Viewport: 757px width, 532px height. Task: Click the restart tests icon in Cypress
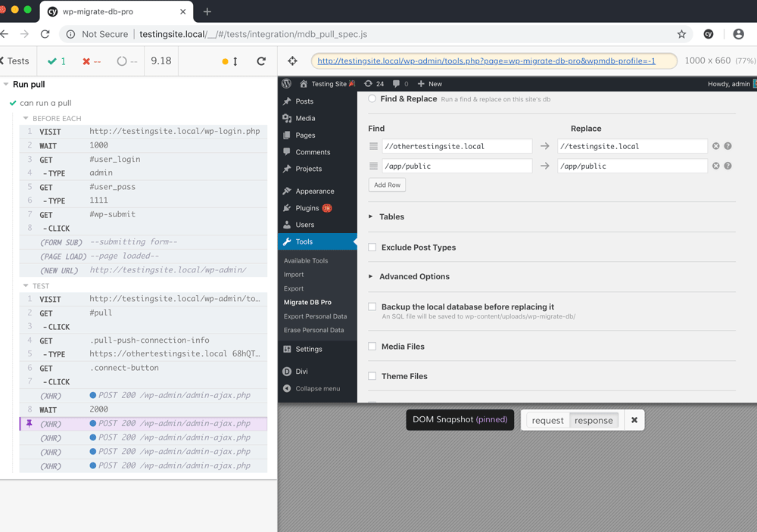(261, 61)
